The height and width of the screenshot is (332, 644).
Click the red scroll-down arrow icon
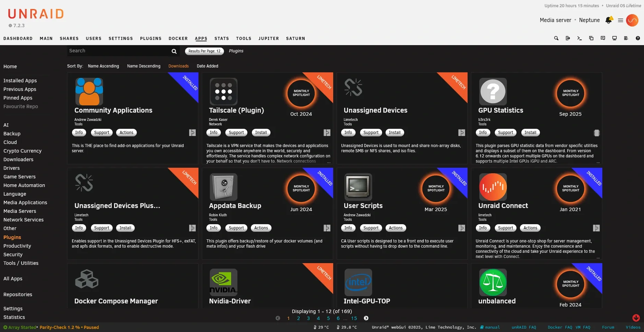click(x=636, y=318)
